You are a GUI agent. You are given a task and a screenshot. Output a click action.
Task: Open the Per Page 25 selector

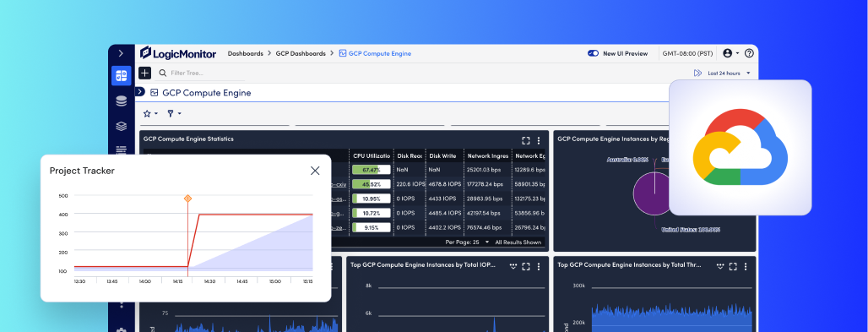468,242
